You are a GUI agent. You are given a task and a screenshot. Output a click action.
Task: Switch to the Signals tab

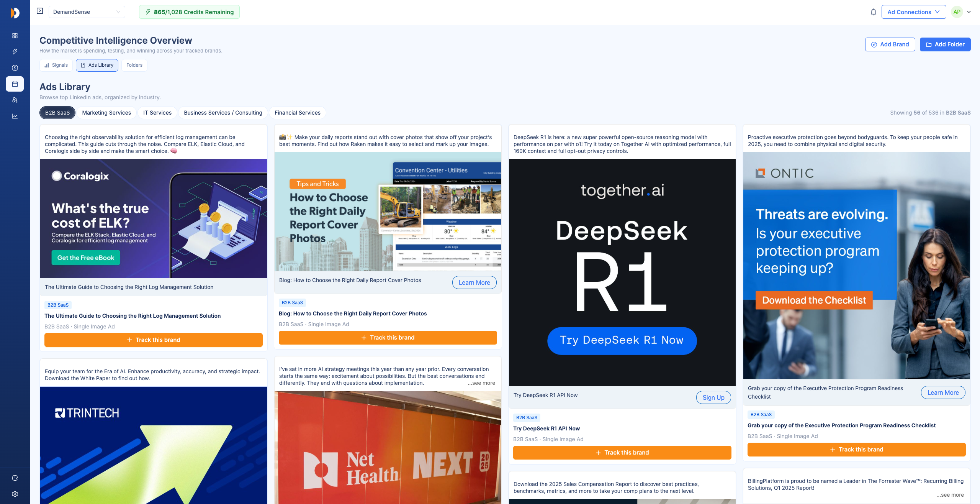tap(56, 65)
